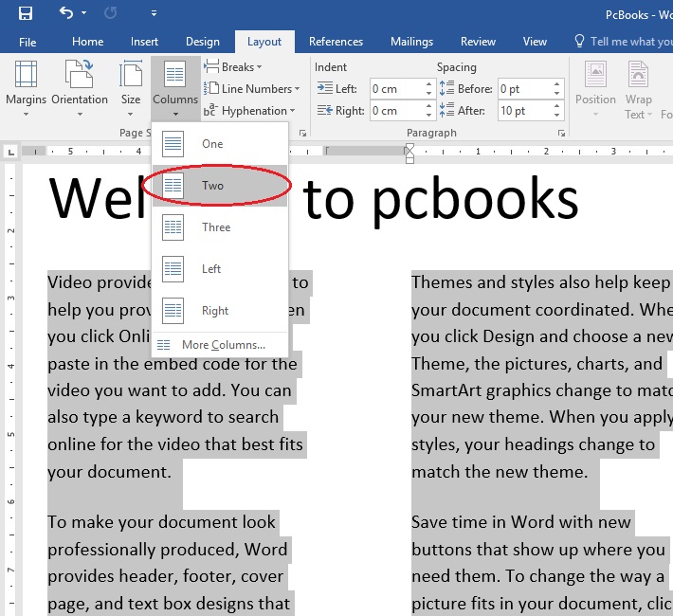Open the Breaks dropdown

tap(232, 67)
